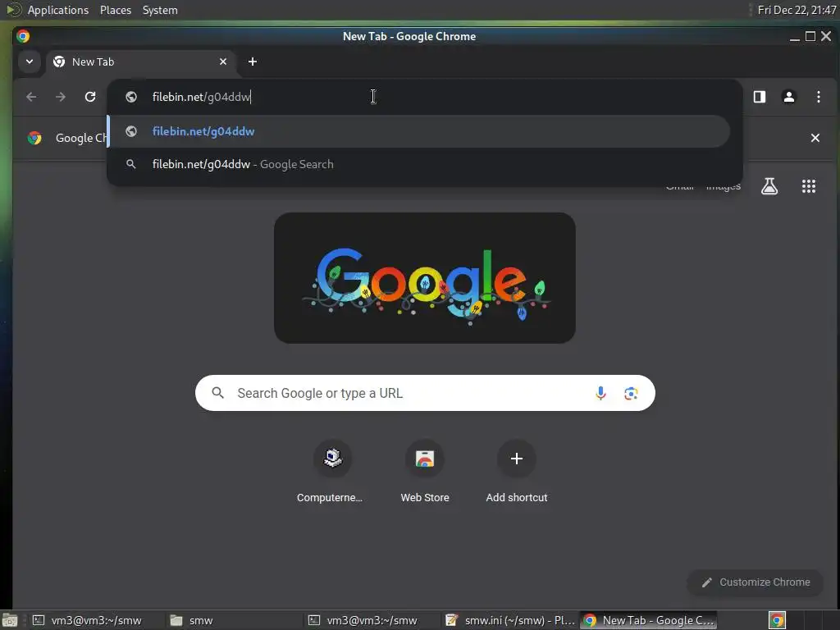The height and width of the screenshot is (630, 840).
Task: Select the New Tab browser tab
Action: (x=141, y=62)
